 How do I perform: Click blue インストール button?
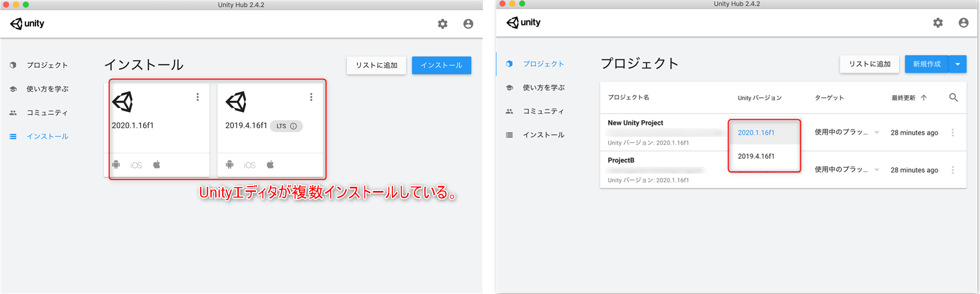[441, 65]
